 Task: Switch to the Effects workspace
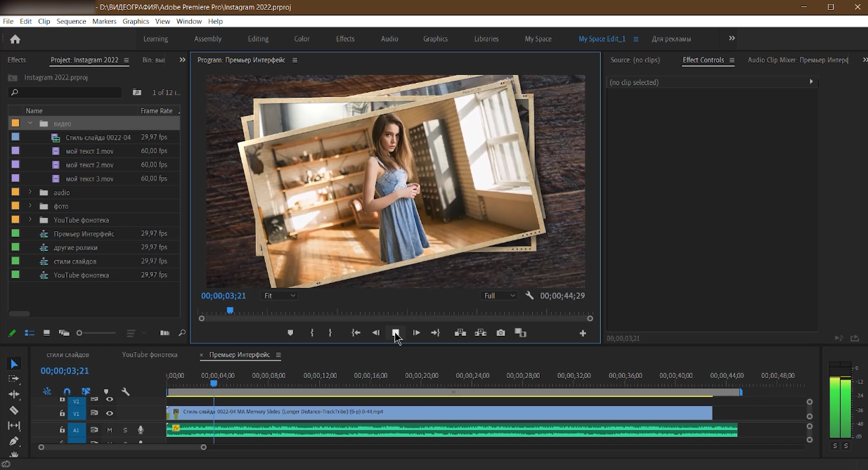click(x=345, y=39)
